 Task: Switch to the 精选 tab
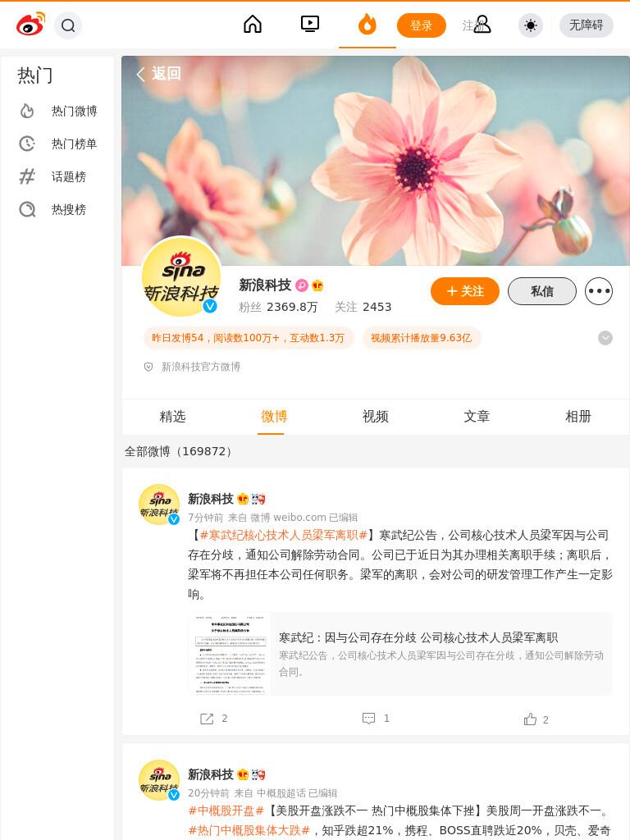pyautogui.click(x=172, y=416)
